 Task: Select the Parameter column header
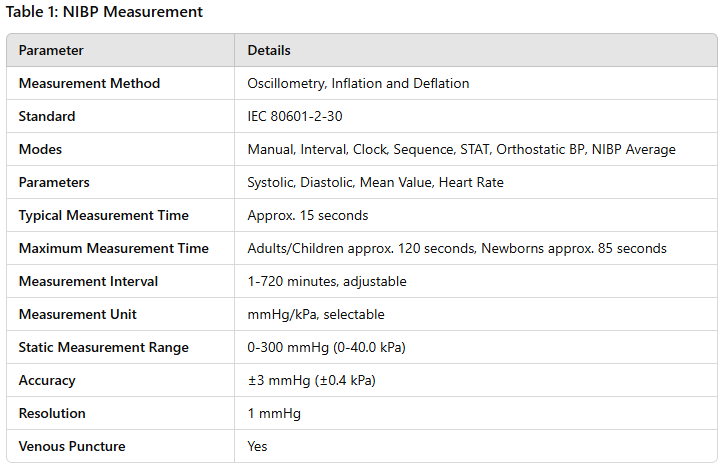tap(51, 50)
